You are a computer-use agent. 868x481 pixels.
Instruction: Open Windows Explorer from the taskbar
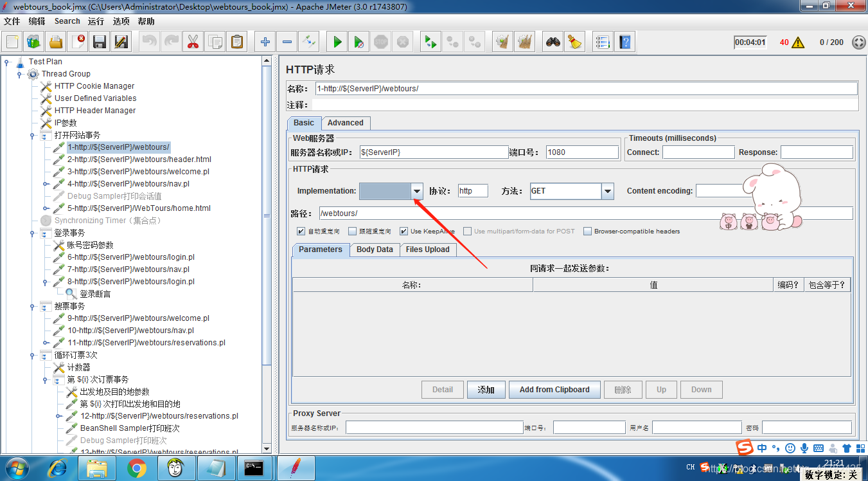tap(97, 469)
